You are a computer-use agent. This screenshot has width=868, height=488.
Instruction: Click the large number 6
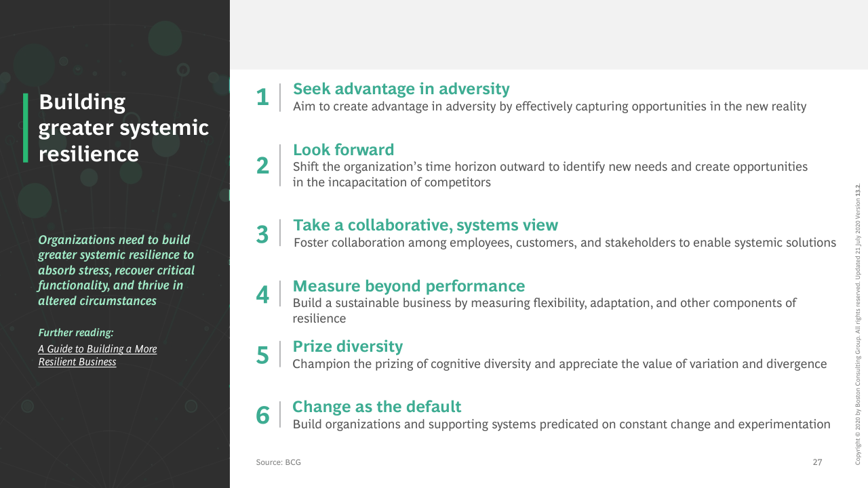click(262, 415)
